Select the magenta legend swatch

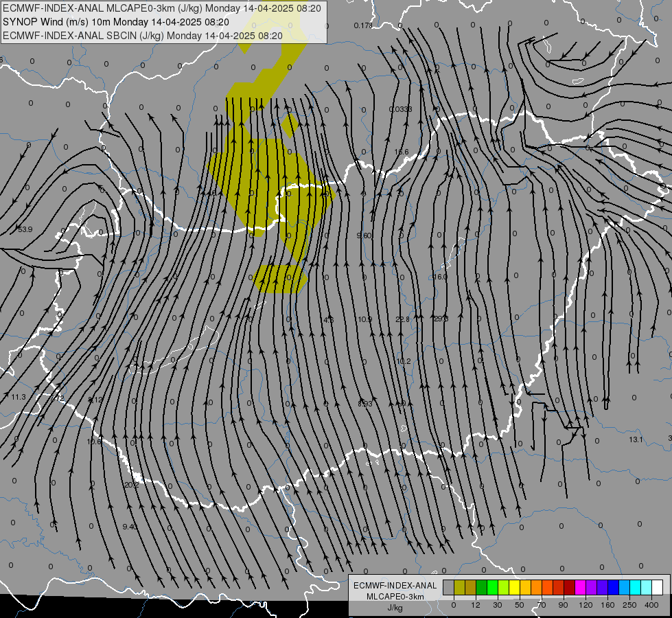tap(580, 587)
